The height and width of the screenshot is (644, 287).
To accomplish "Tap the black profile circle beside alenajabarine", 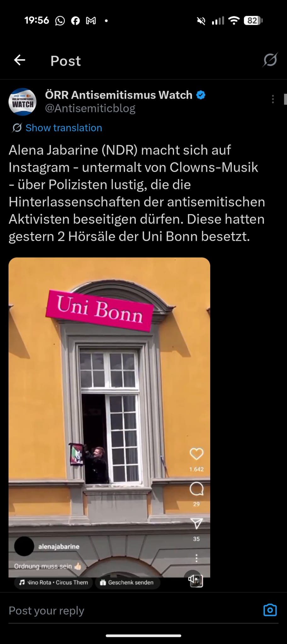I will click(x=24, y=546).
